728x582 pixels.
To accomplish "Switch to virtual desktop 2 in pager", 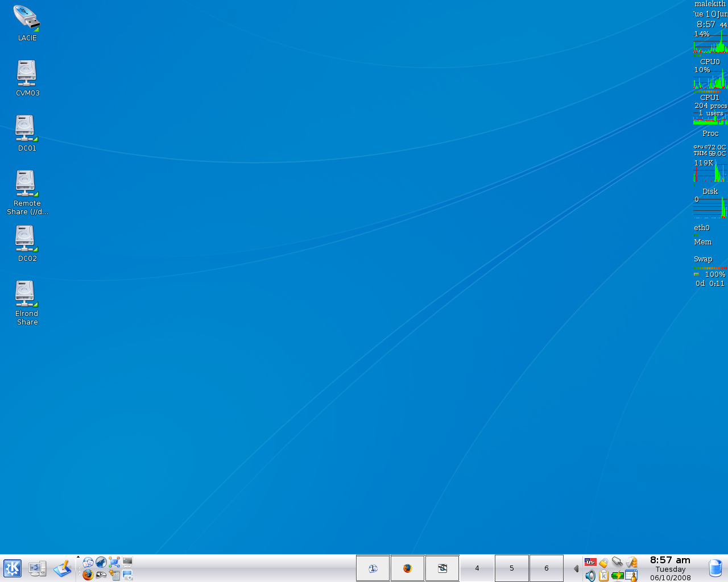I will [407, 568].
